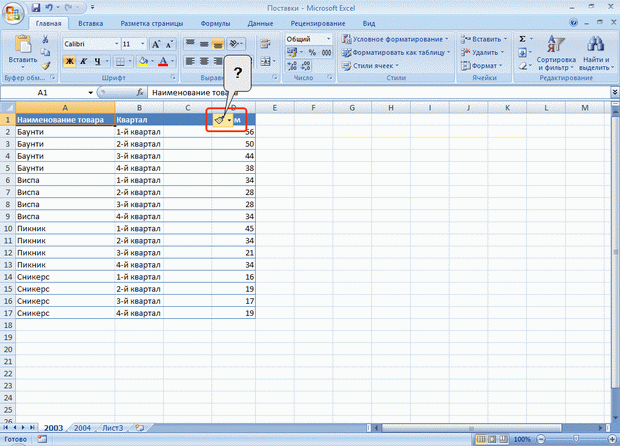The width and height of the screenshot is (620, 446).
Task: Switch to Page Layout view in status bar
Action: [491, 439]
